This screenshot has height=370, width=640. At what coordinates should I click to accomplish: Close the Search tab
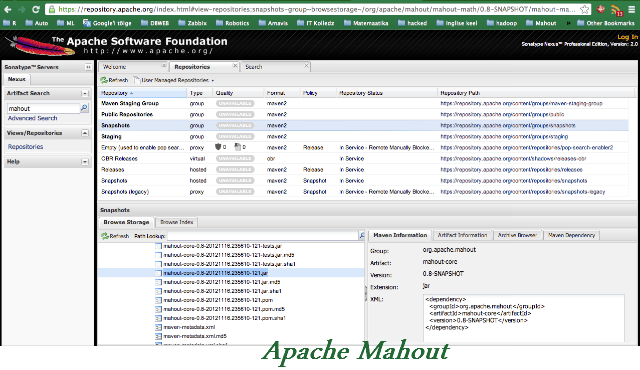coord(307,66)
